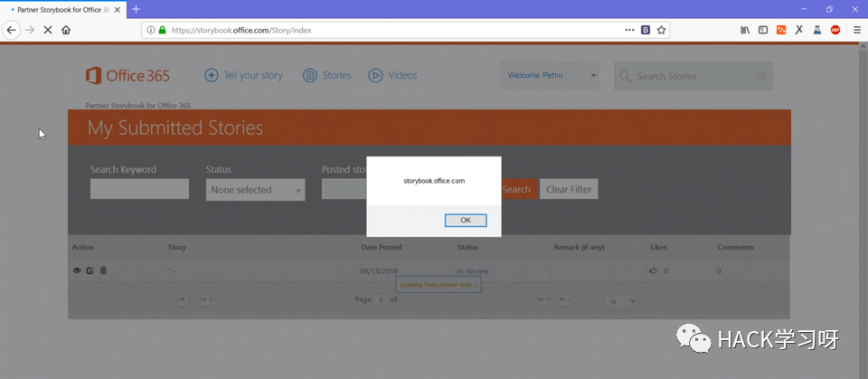Expand the Welcome Pethu dropdown
The image size is (868, 379).
(x=550, y=75)
